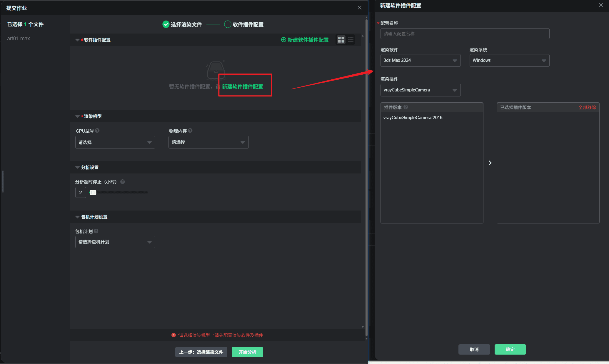The image size is (609, 364).
Task: Collapse the 包机计划设置 section
Action: point(77,217)
